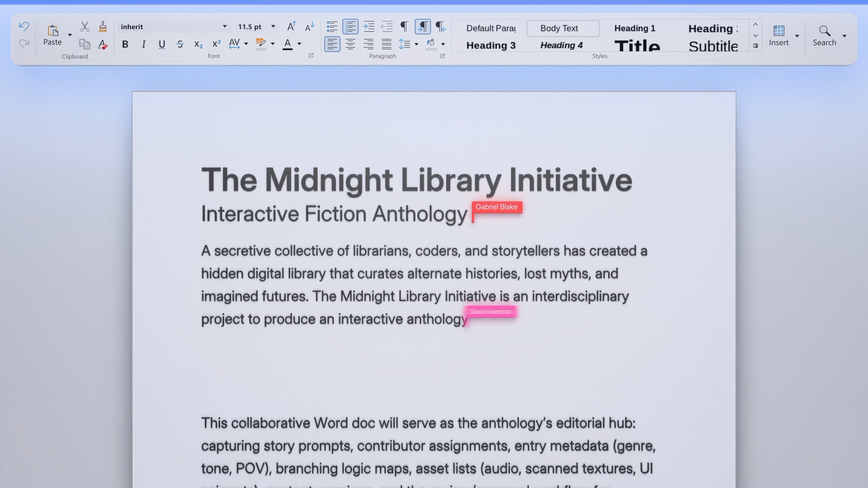Increase paragraph indent
868x488 pixels.
tap(369, 26)
